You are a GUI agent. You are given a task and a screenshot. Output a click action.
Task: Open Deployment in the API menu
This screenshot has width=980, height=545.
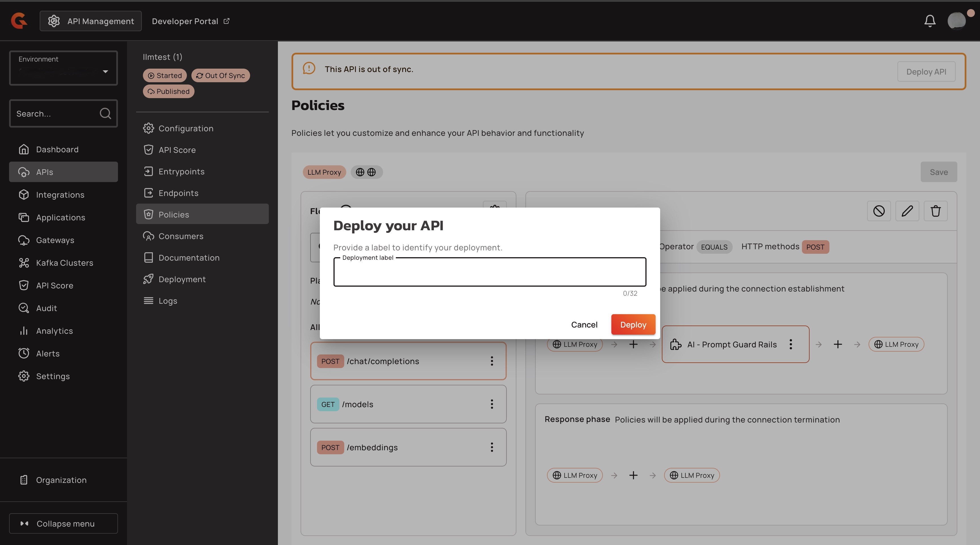[182, 279]
